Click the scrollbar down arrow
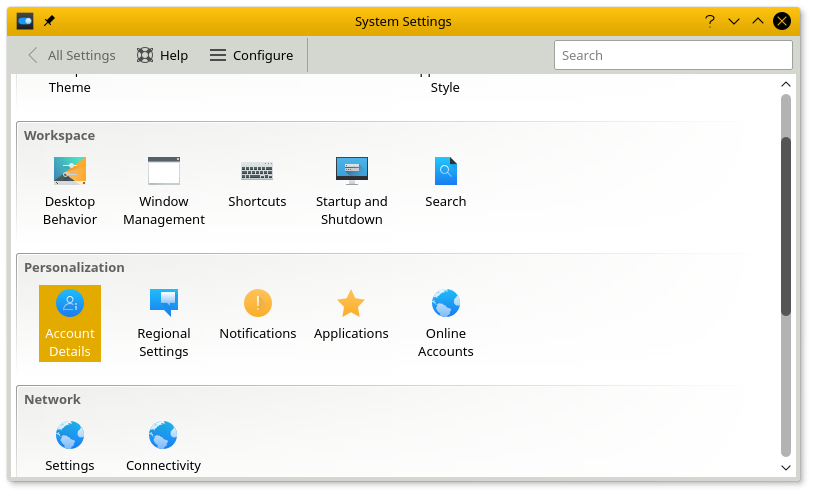The height and width of the screenshot is (494, 813). click(786, 467)
